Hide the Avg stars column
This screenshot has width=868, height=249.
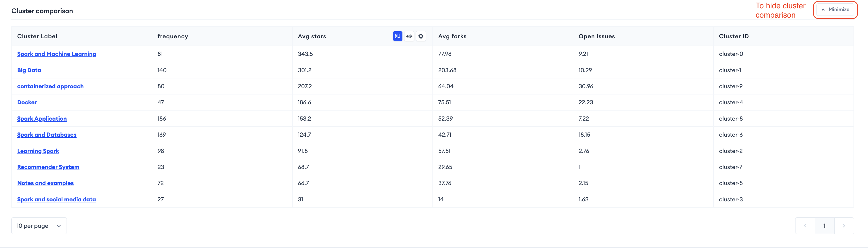click(x=409, y=36)
